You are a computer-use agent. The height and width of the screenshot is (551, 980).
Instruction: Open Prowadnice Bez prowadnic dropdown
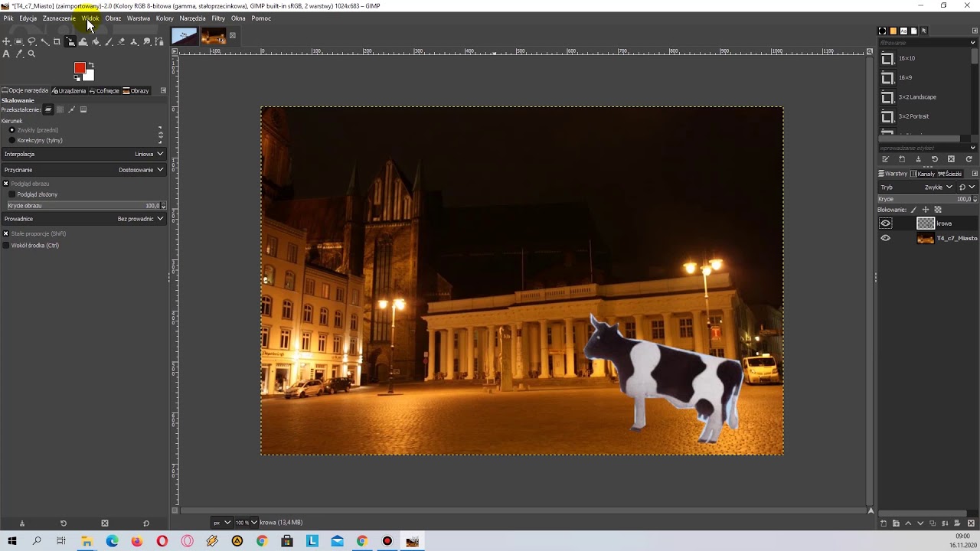tap(83, 219)
